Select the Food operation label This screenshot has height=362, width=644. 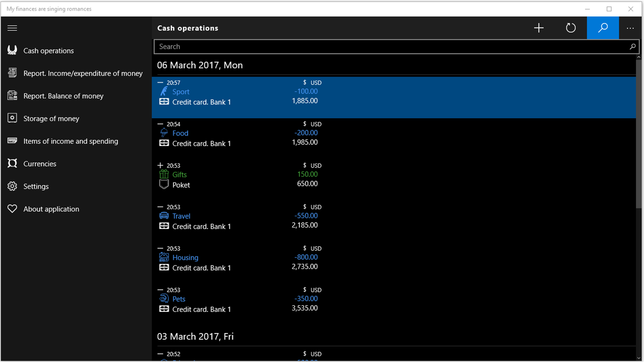180,133
